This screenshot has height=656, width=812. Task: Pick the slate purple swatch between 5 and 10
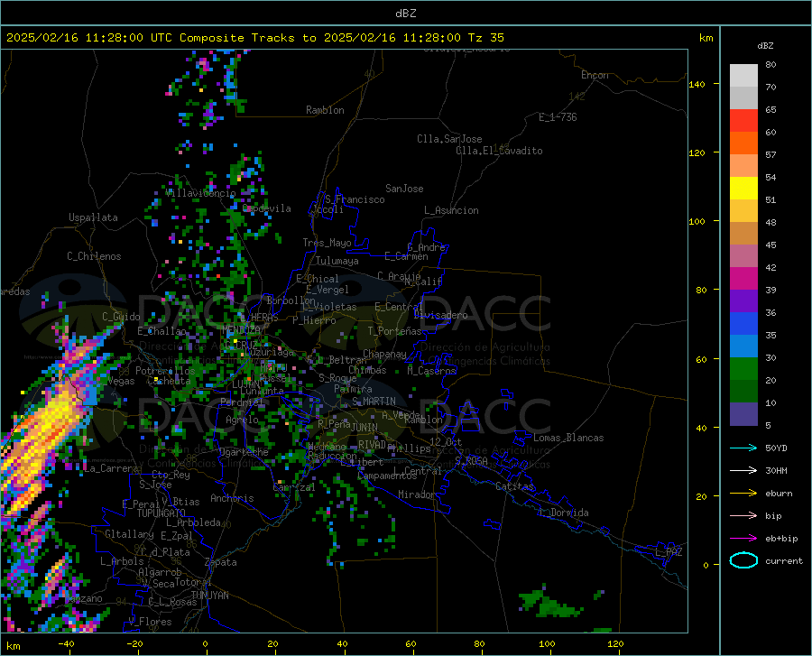(743, 414)
